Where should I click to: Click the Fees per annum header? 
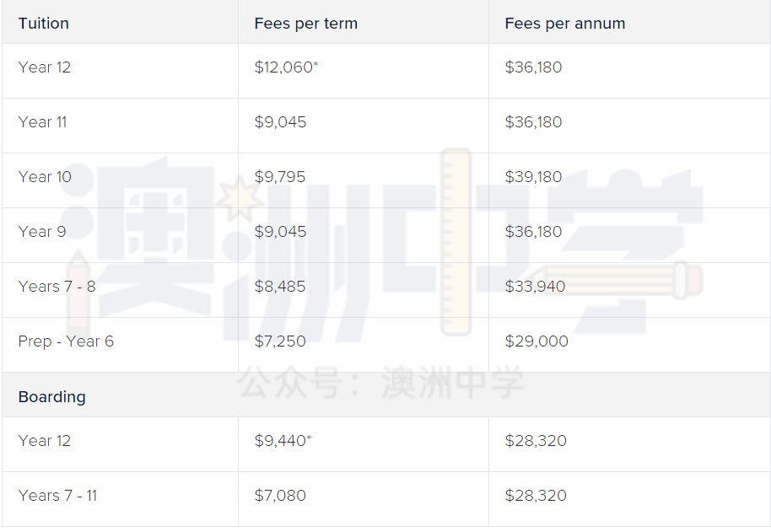click(x=564, y=24)
